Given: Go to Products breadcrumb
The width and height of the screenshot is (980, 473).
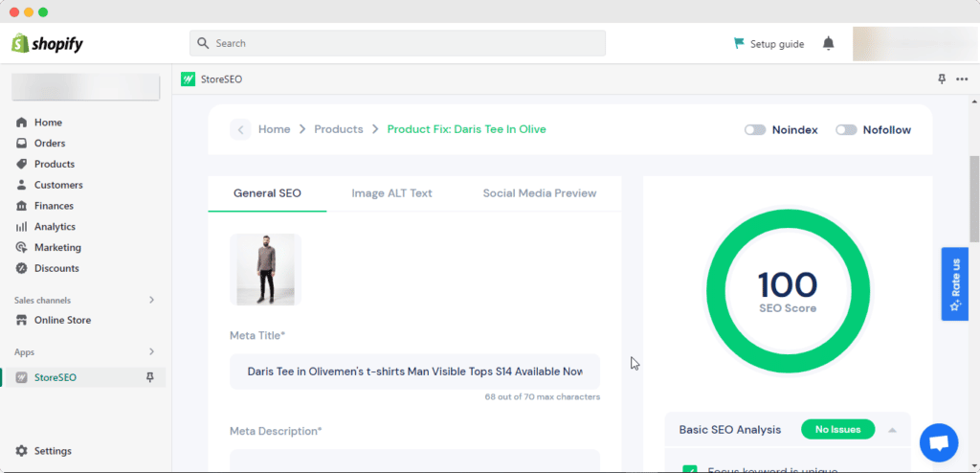Looking at the screenshot, I should (339, 129).
